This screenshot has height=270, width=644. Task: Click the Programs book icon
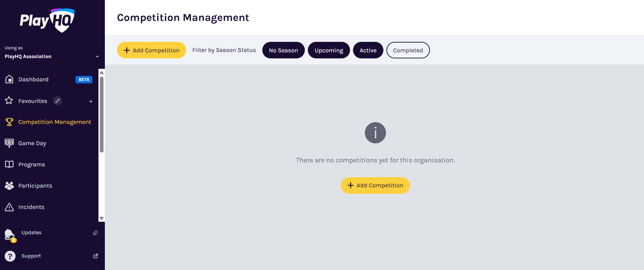[9, 164]
